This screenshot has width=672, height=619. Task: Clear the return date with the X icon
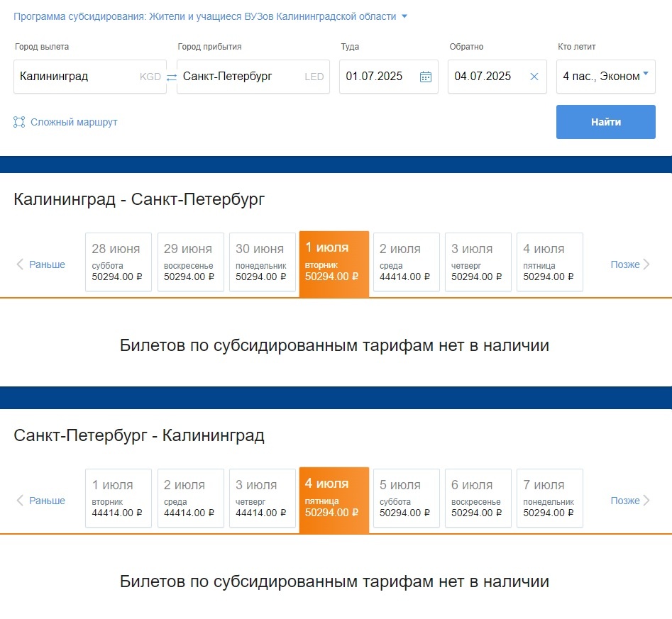click(x=534, y=76)
